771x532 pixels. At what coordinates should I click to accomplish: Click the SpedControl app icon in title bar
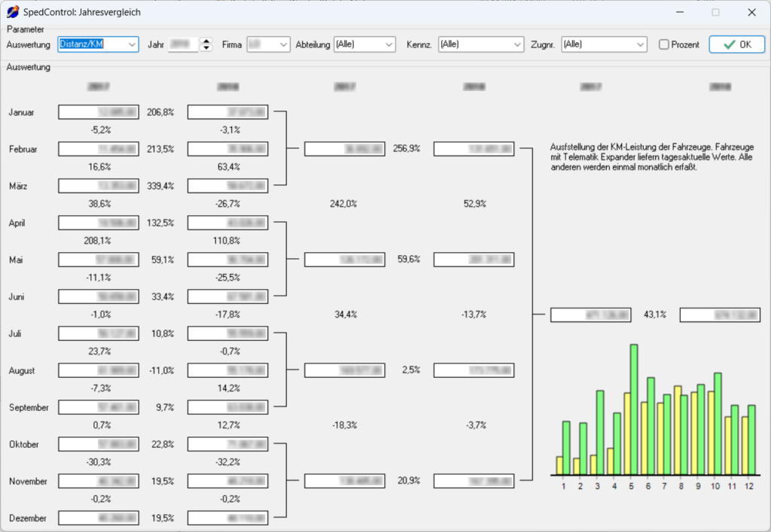(x=13, y=12)
